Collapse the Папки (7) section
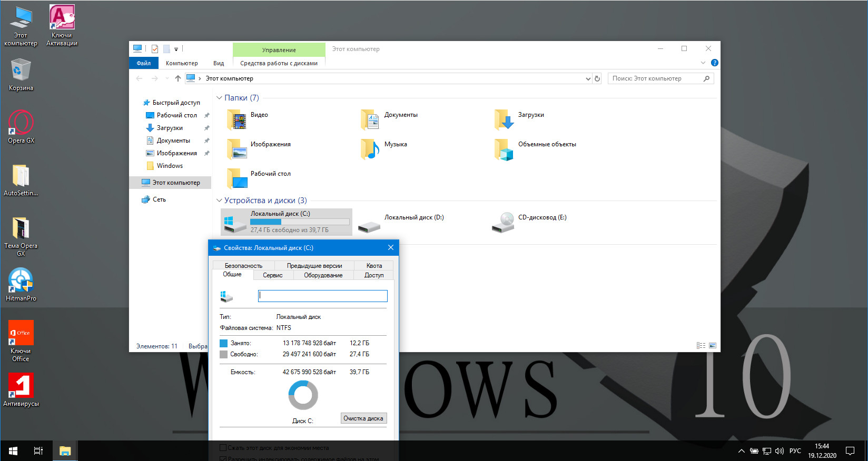Viewport: 868px width, 461px height. pyautogui.click(x=219, y=98)
